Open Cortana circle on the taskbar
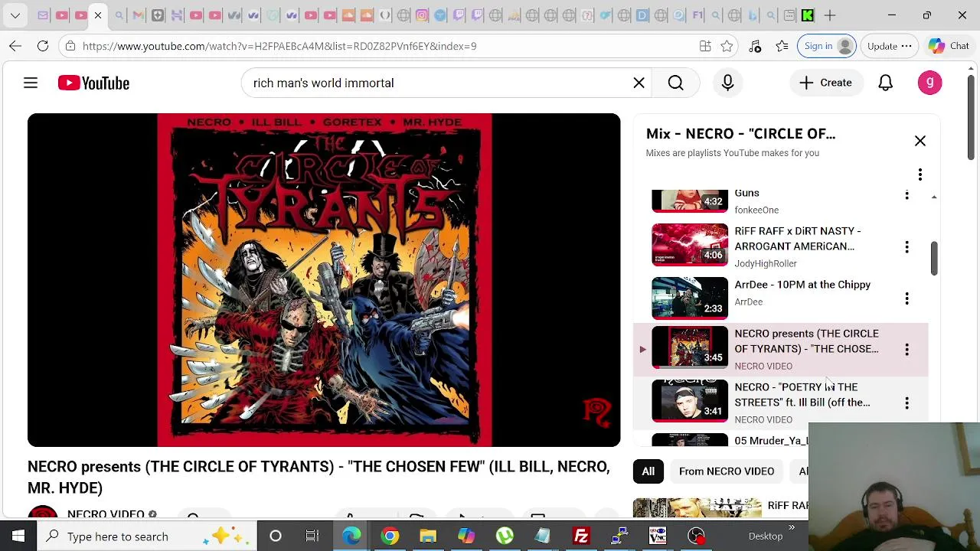This screenshot has height=551, width=980. (x=276, y=536)
